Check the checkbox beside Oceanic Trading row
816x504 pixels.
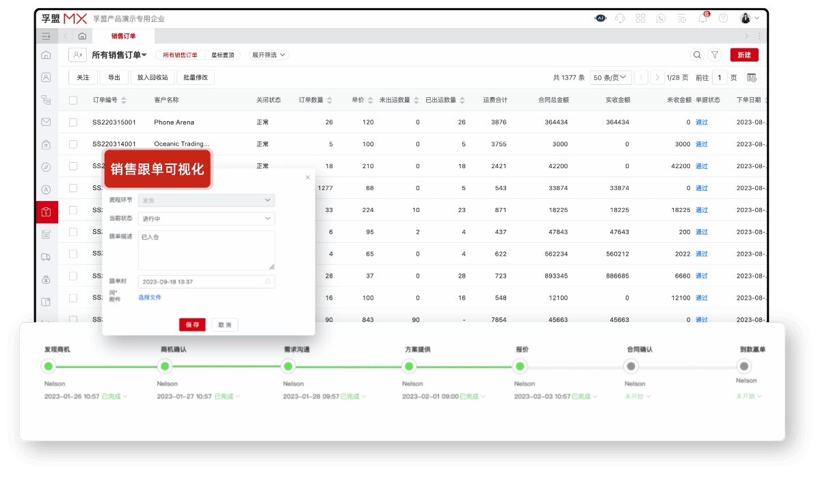click(73, 144)
